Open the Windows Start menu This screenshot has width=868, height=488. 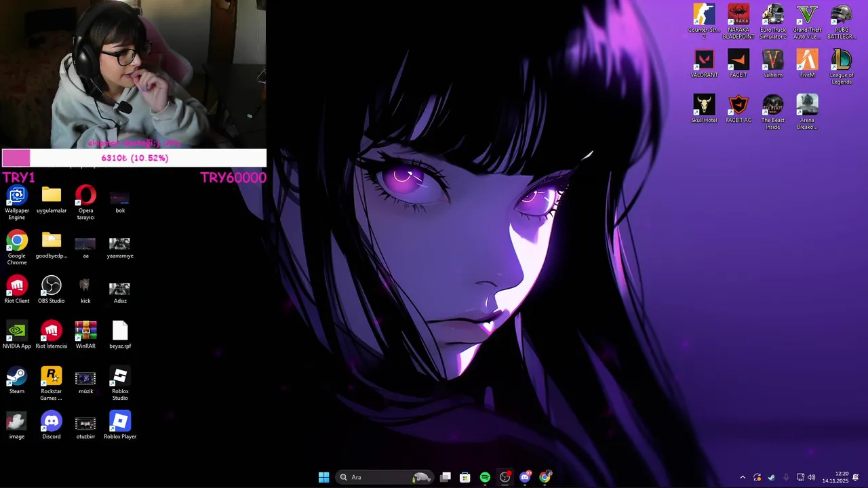[x=323, y=477]
